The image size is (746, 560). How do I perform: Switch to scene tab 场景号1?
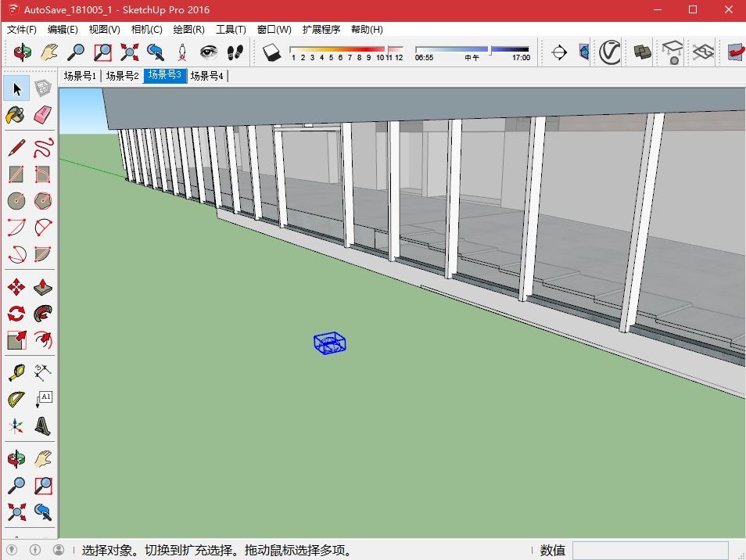[x=80, y=76]
